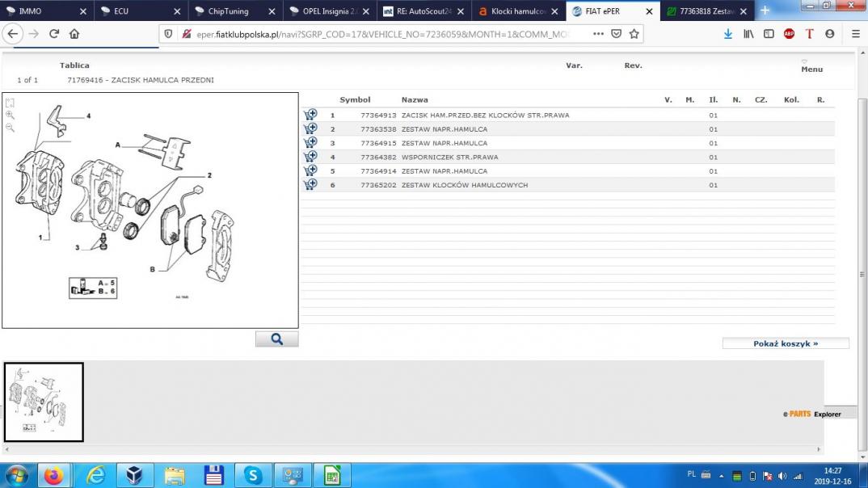The image size is (868, 488).
Task: Add part 77364915 to cart
Action: coord(310,142)
